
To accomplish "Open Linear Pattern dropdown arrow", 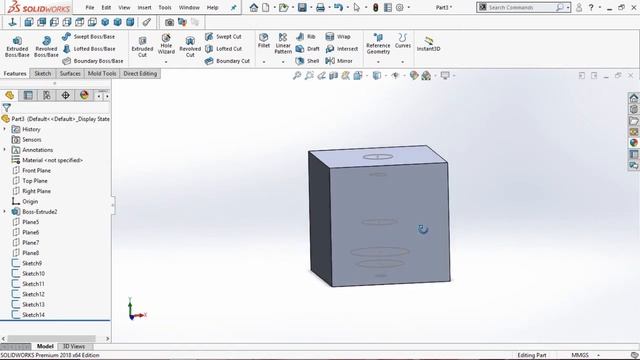I will click(283, 62).
